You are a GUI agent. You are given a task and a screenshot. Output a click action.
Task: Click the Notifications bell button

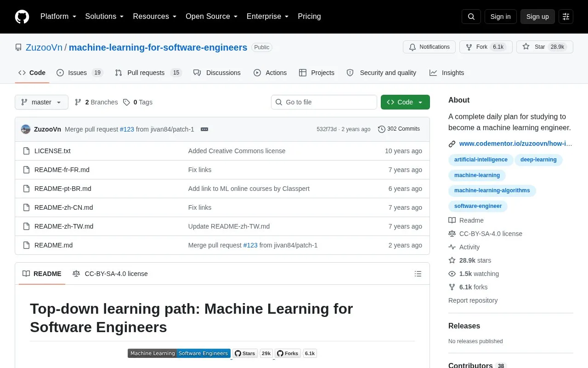(x=429, y=47)
